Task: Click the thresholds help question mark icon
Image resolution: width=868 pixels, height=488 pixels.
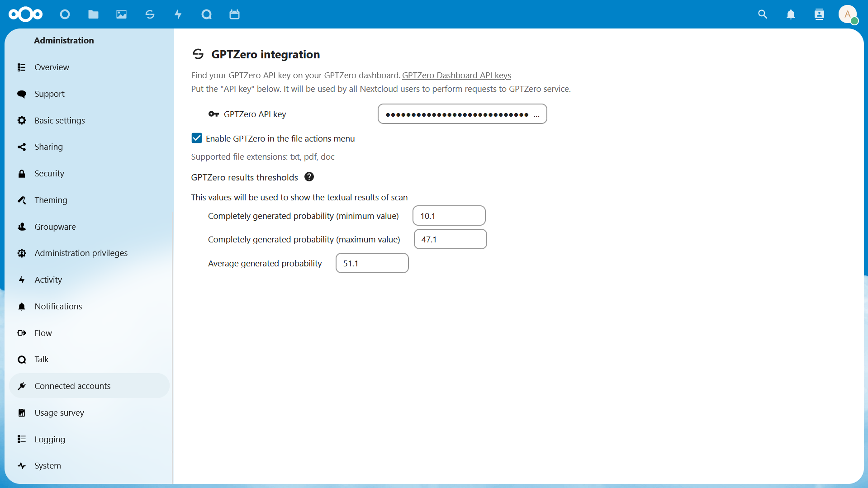Action: [x=309, y=177]
